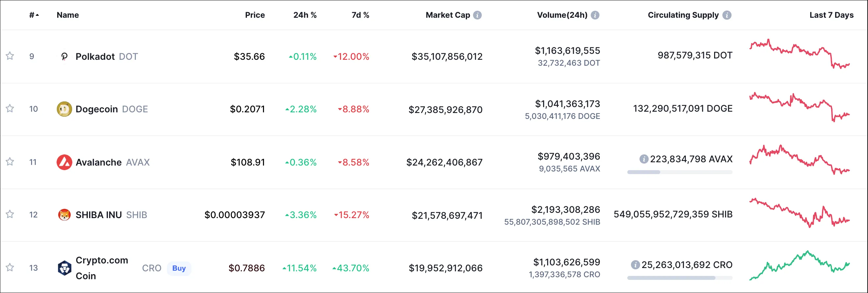Screen dimensions: 868x293
Task: Star Dogecoin to add to watchlist
Action: (10, 108)
